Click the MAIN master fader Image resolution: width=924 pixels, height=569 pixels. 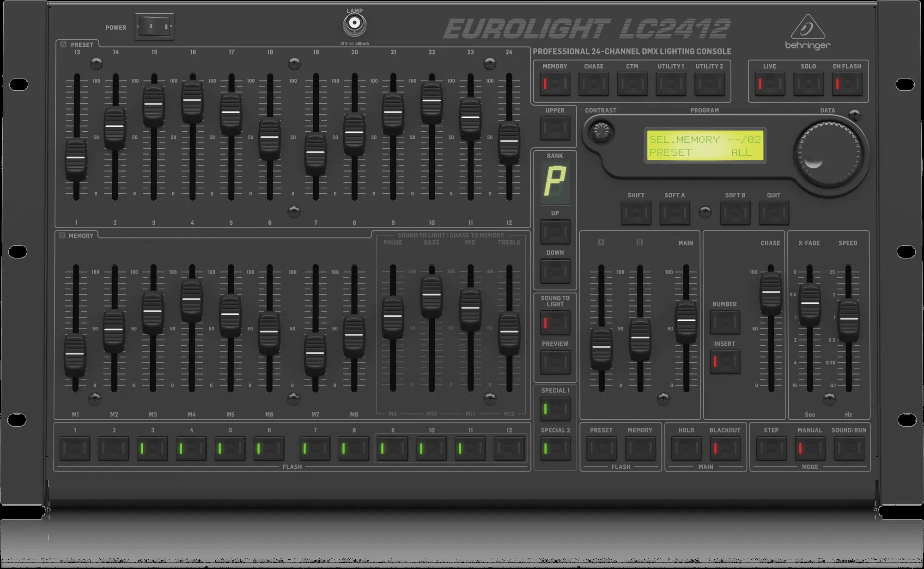[686, 321]
